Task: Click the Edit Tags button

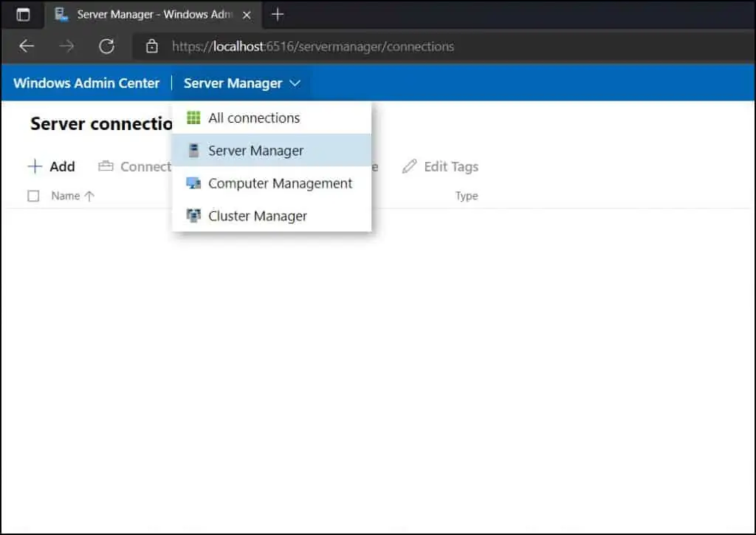Action: (x=440, y=166)
